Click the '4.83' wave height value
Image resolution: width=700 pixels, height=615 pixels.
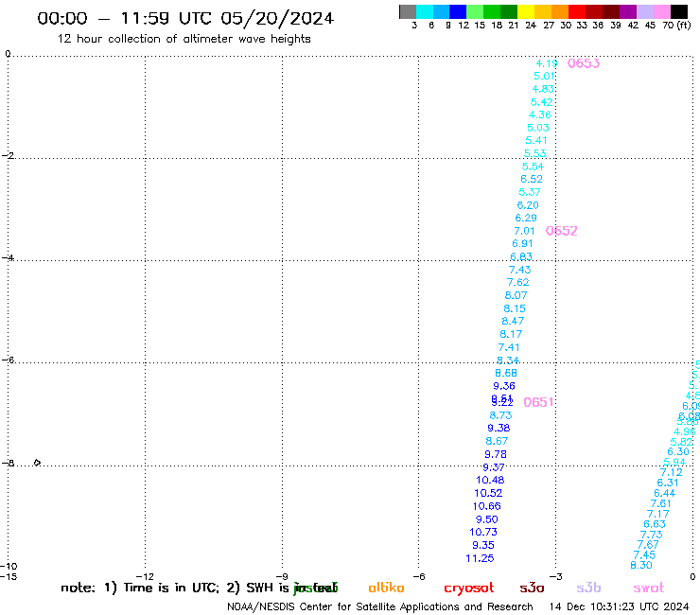(543, 89)
